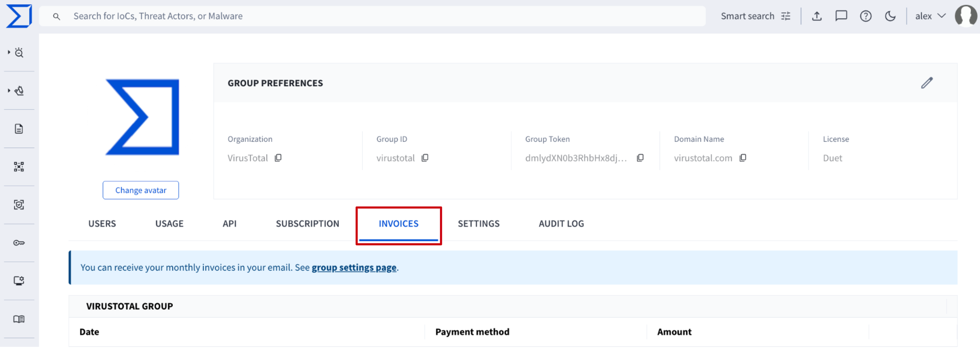
Task: Copy the Group Token value
Action: pos(640,158)
